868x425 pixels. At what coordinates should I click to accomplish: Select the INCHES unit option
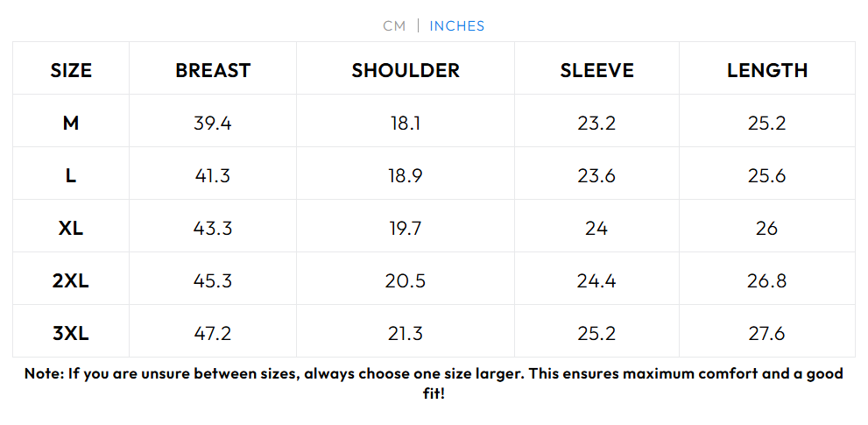coord(456,26)
